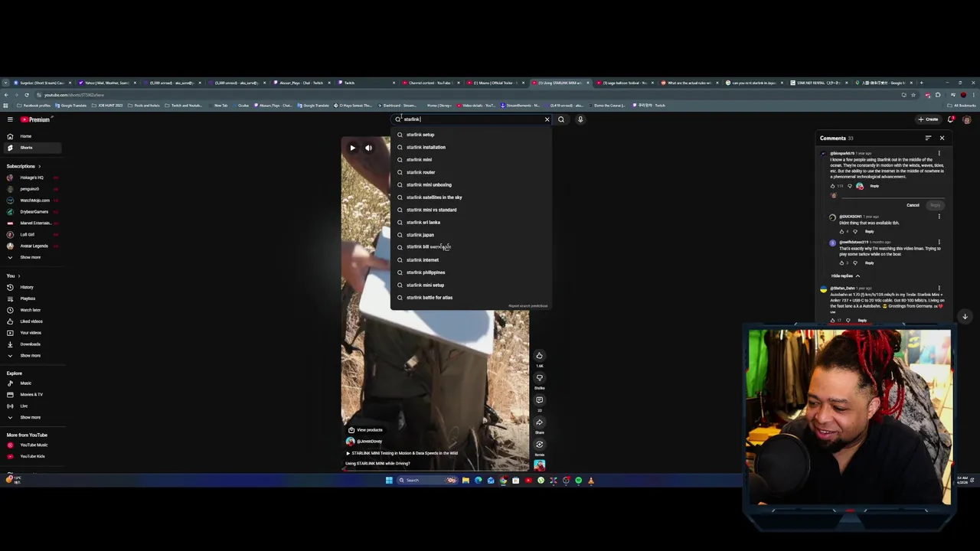Remix this Short
The image size is (980, 551).
[539, 445]
